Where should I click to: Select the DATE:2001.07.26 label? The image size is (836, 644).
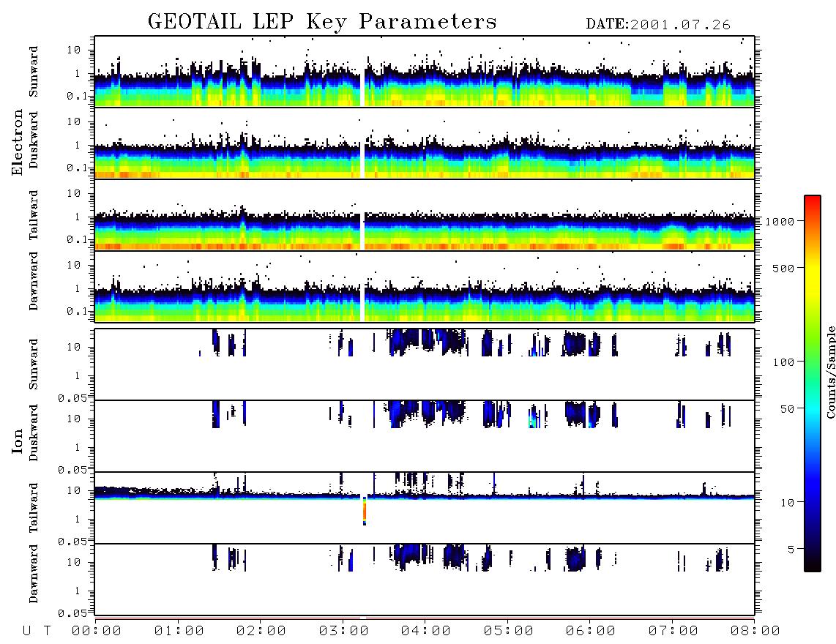(658, 25)
